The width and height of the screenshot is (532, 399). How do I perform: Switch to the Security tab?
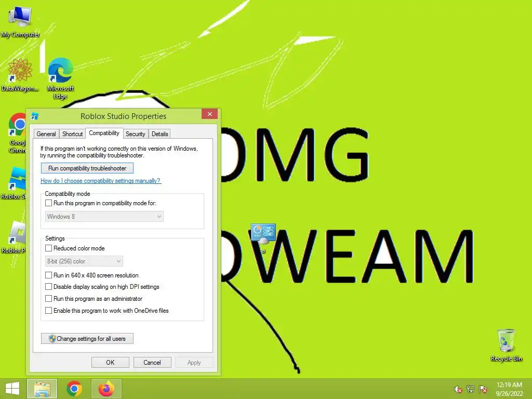136,134
